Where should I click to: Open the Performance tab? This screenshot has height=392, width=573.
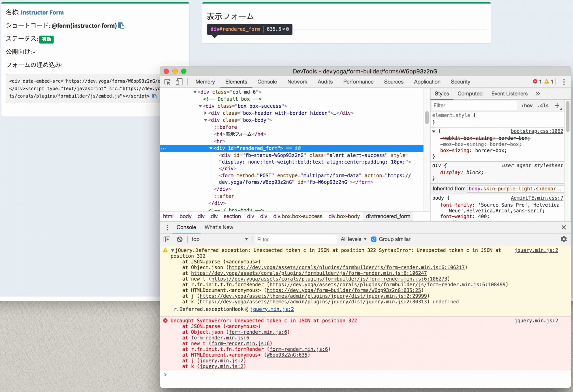tap(358, 82)
